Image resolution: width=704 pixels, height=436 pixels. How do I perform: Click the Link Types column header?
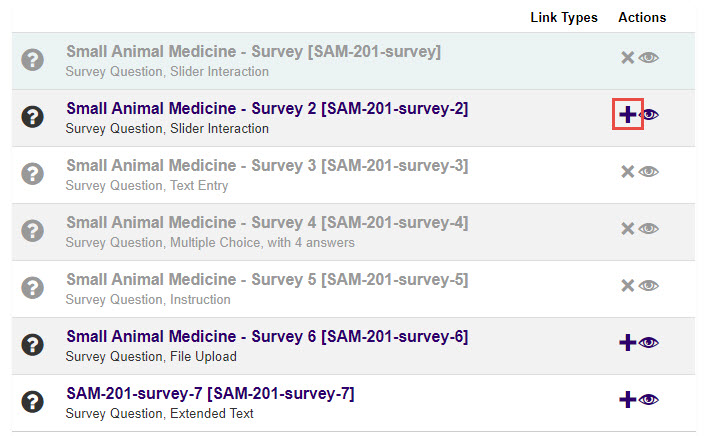pos(564,17)
